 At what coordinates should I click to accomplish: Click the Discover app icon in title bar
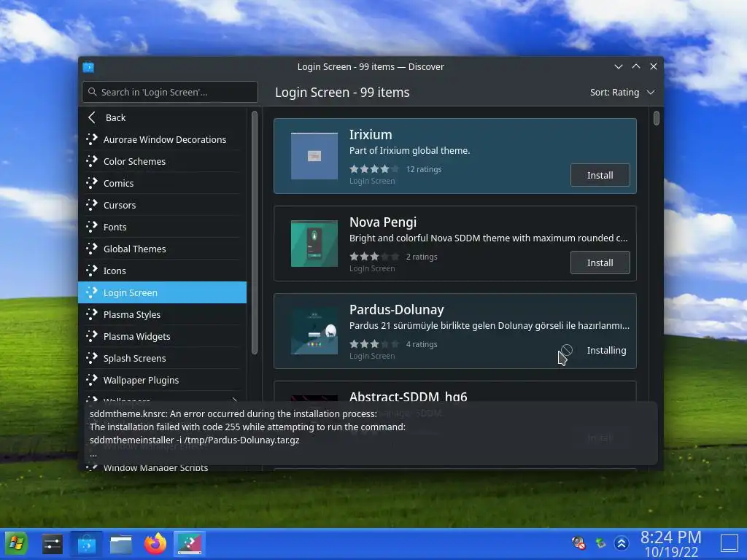pyautogui.click(x=88, y=66)
